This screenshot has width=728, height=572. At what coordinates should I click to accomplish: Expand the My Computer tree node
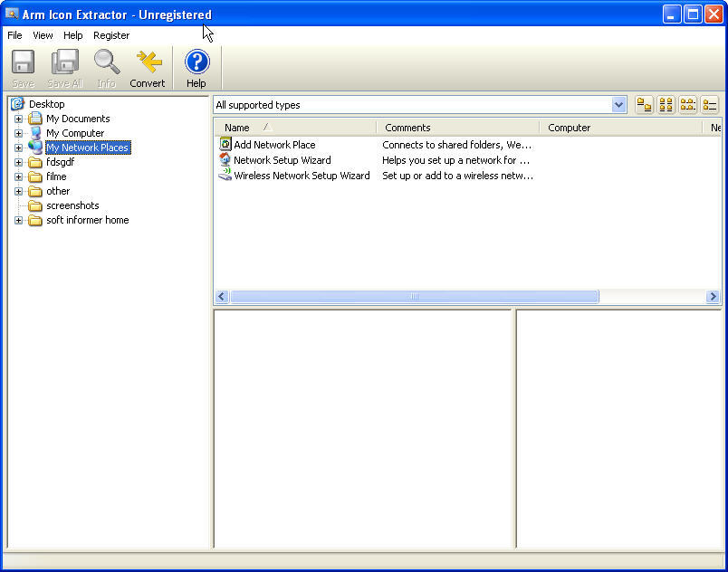(x=19, y=133)
